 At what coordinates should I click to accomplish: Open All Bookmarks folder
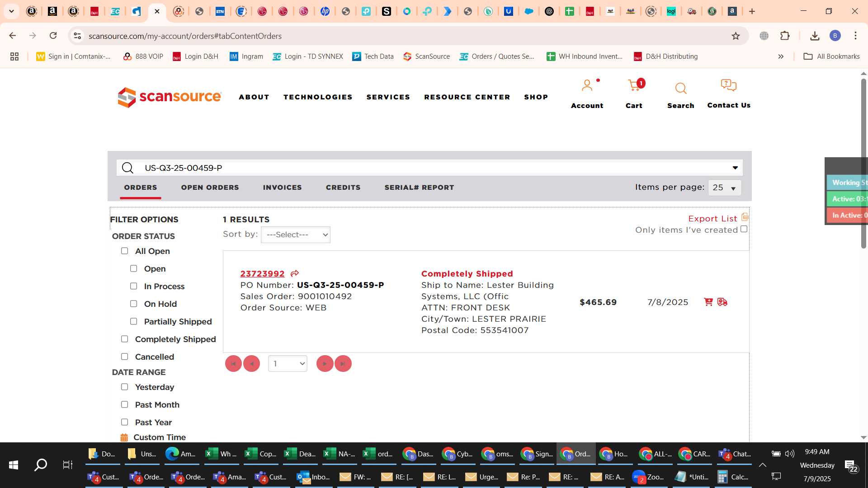(832, 56)
